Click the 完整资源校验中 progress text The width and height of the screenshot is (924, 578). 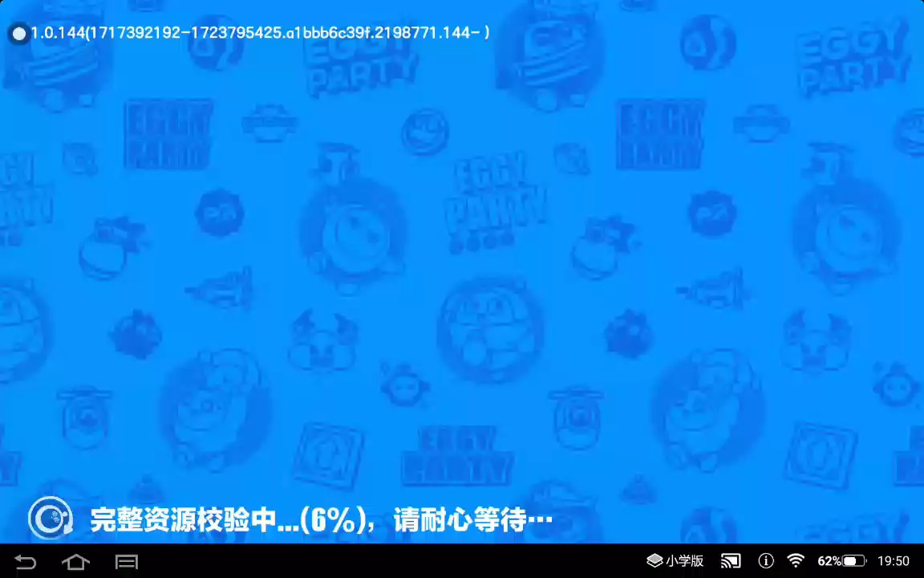321,520
